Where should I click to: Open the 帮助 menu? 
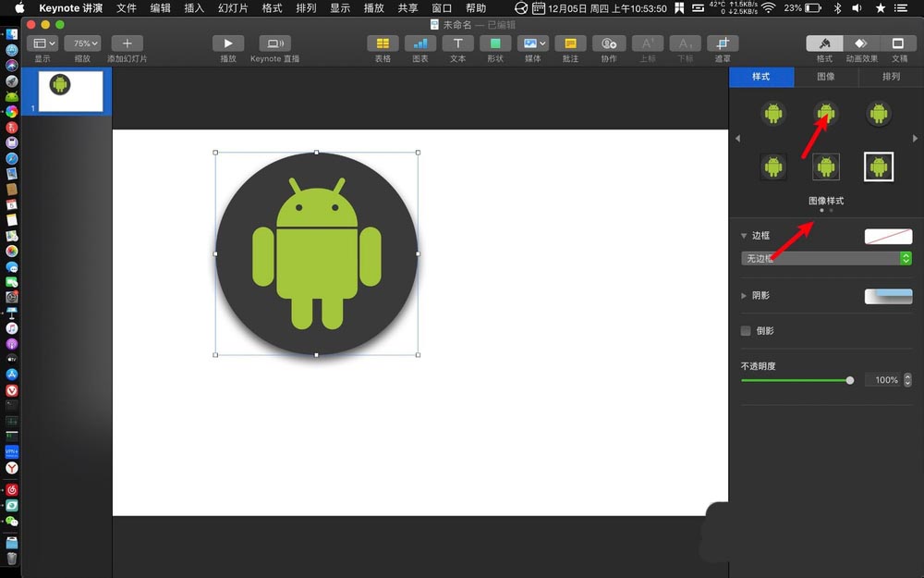tap(476, 8)
